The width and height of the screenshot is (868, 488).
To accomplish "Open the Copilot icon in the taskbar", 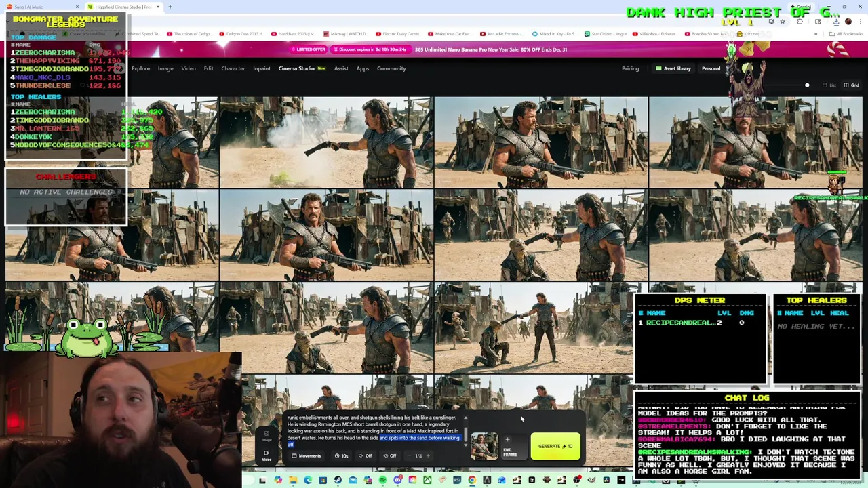I will tap(278, 480).
